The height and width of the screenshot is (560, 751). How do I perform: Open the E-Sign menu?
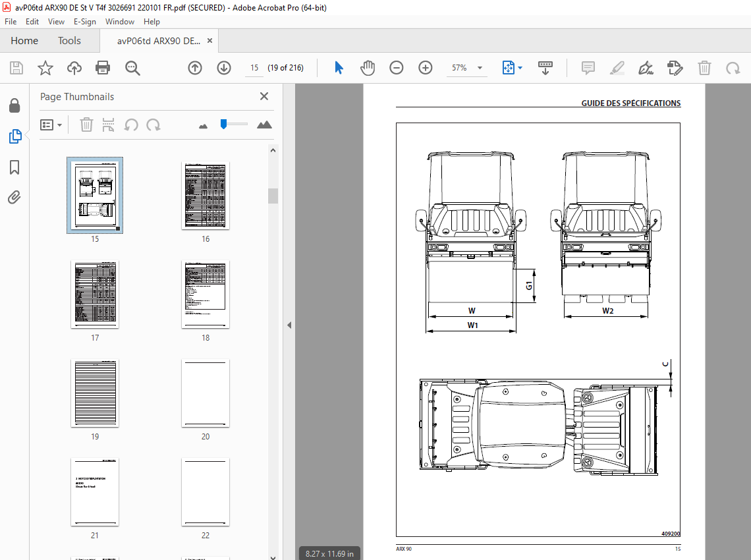pos(85,22)
